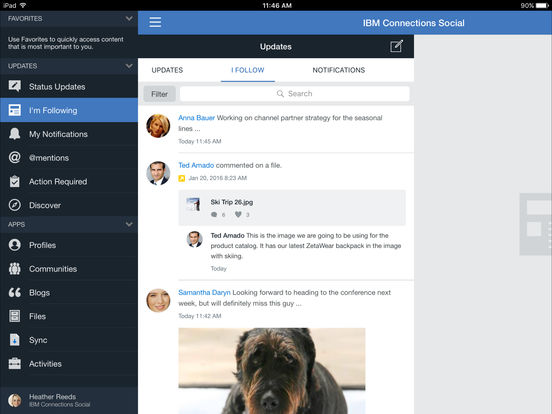Click the yellow file badge next to Jan 20 date
Image resolution: width=552 pixels, height=414 pixels.
182,178
